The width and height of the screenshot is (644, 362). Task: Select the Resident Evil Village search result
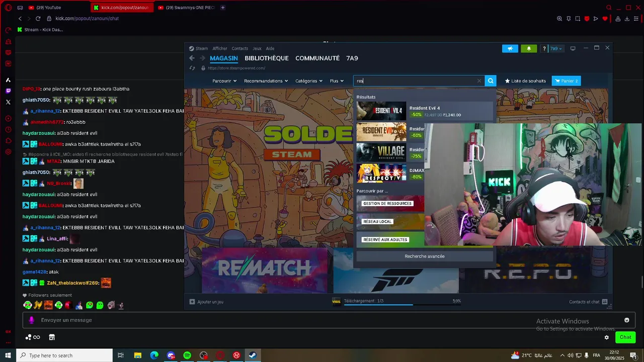pos(390,152)
